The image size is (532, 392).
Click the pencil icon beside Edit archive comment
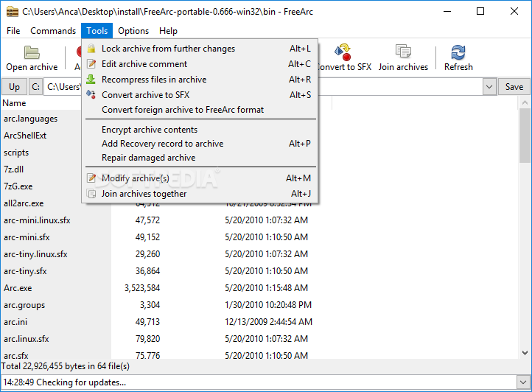[91, 64]
